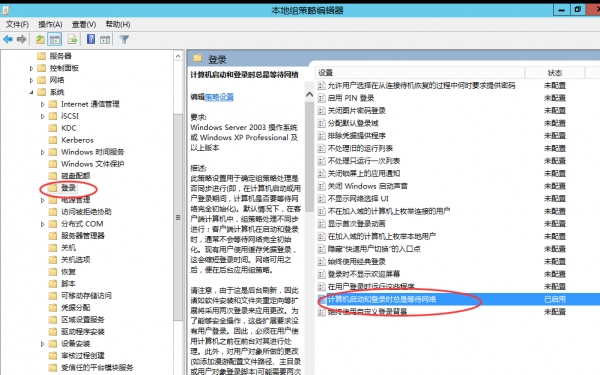Click policy icon of 显示首次登录动画 row
The height and width of the screenshot is (375, 600).
coord(321,224)
